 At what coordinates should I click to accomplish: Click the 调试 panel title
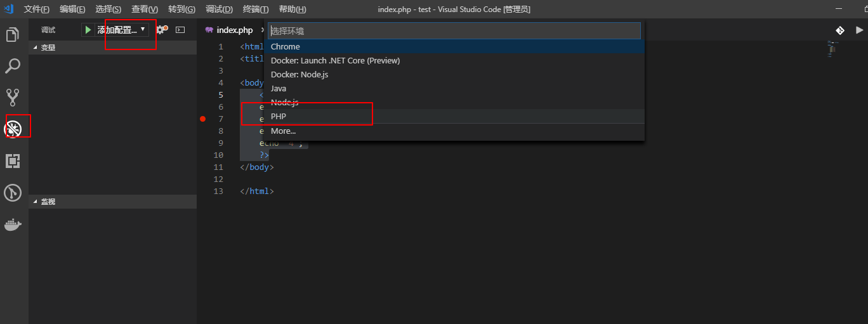click(x=48, y=30)
